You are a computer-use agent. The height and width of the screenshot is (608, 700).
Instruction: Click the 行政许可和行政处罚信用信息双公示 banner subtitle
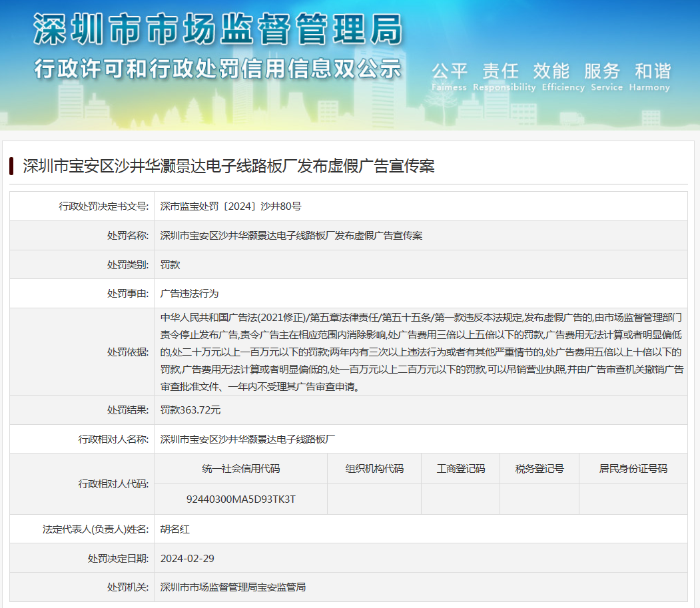[218, 69]
